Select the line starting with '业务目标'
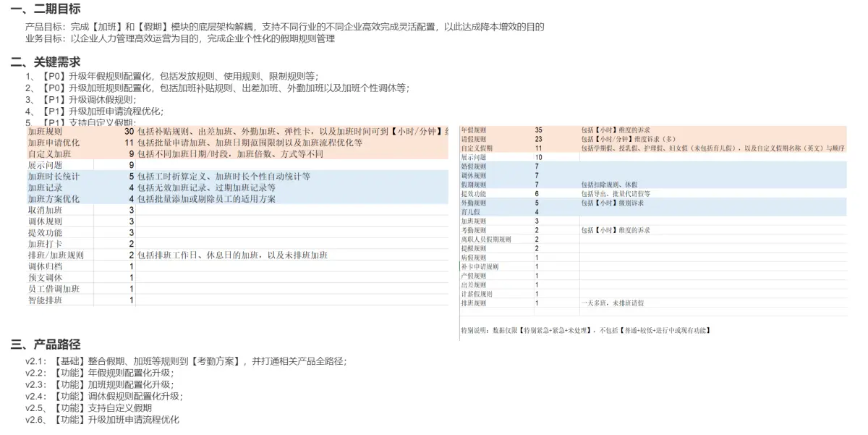 180,38
